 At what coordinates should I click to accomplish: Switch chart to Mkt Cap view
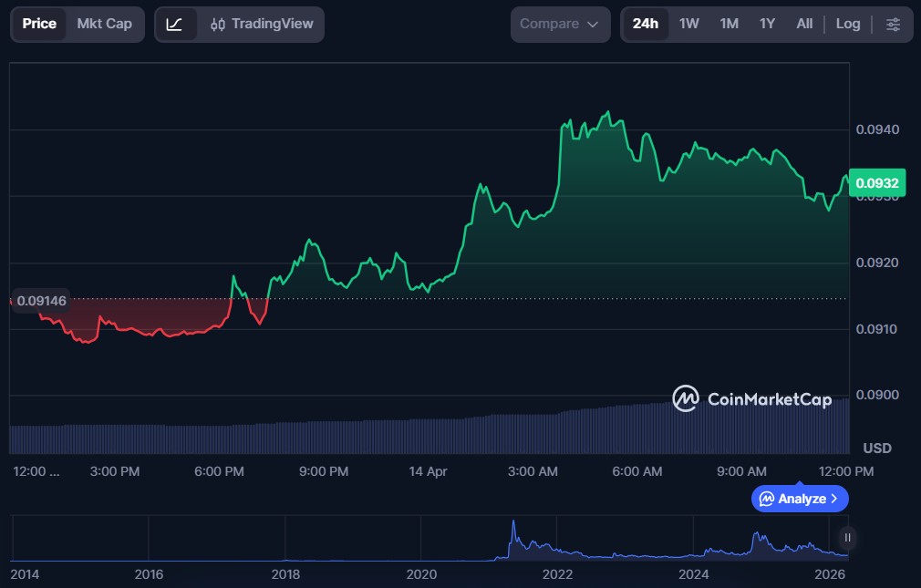[104, 24]
